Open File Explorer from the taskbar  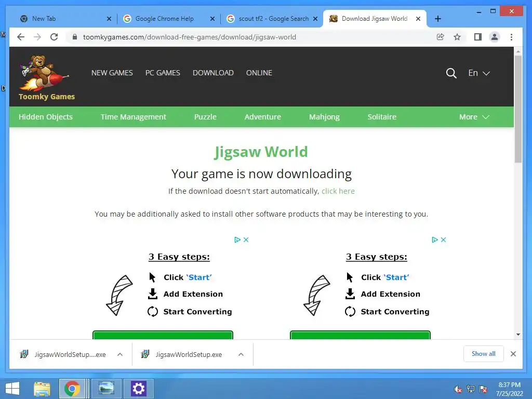coord(42,389)
